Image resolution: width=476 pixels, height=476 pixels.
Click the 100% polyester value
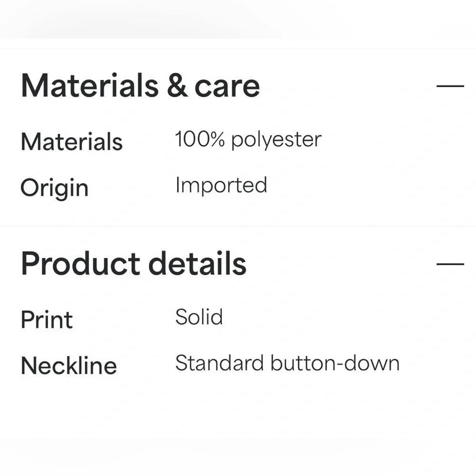coord(248,140)
